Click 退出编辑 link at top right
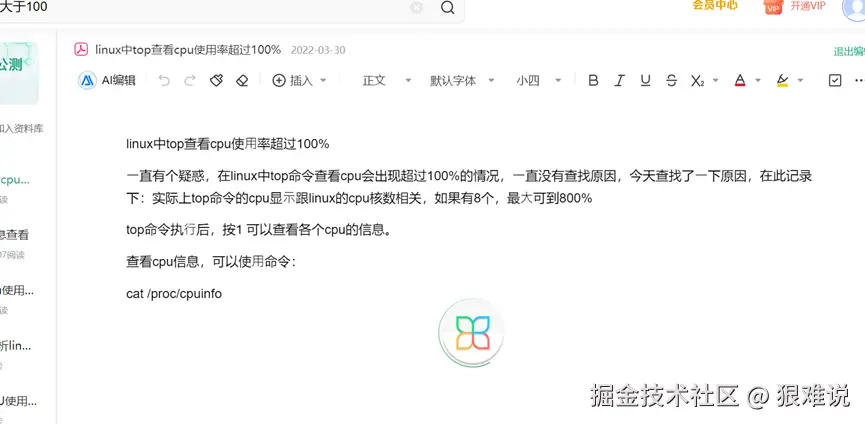Screen dimensions: 865x424 click(849, 51)
